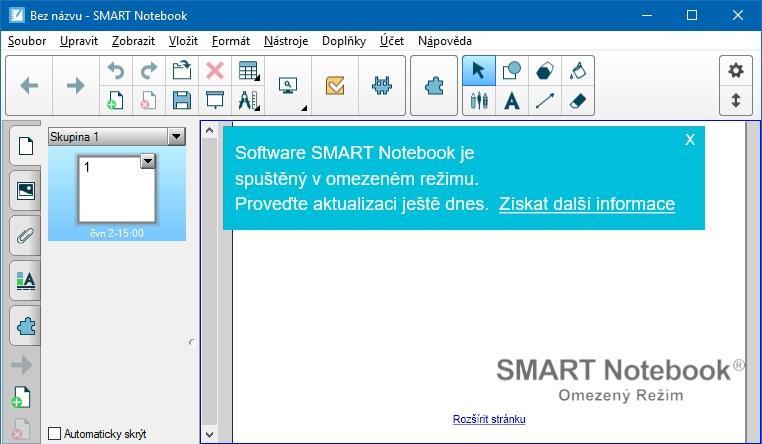
Task: Open screen view options monitor icon
Action: click(288, 86)
